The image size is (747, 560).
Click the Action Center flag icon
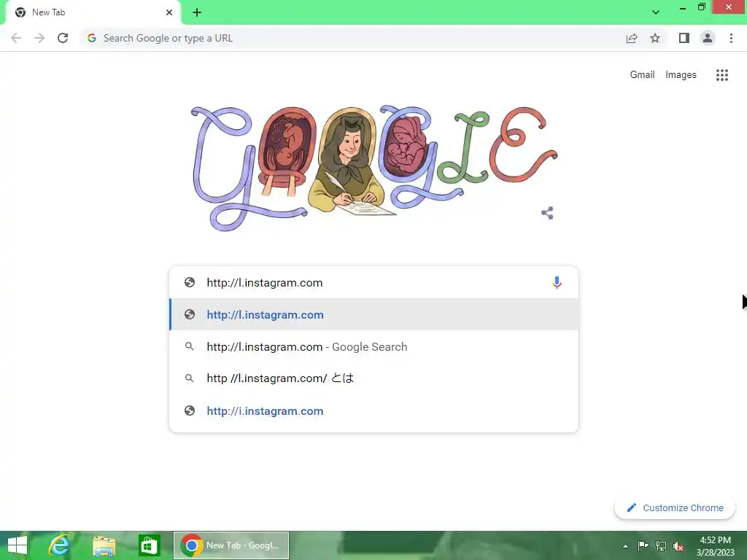(x=643, y=545)
